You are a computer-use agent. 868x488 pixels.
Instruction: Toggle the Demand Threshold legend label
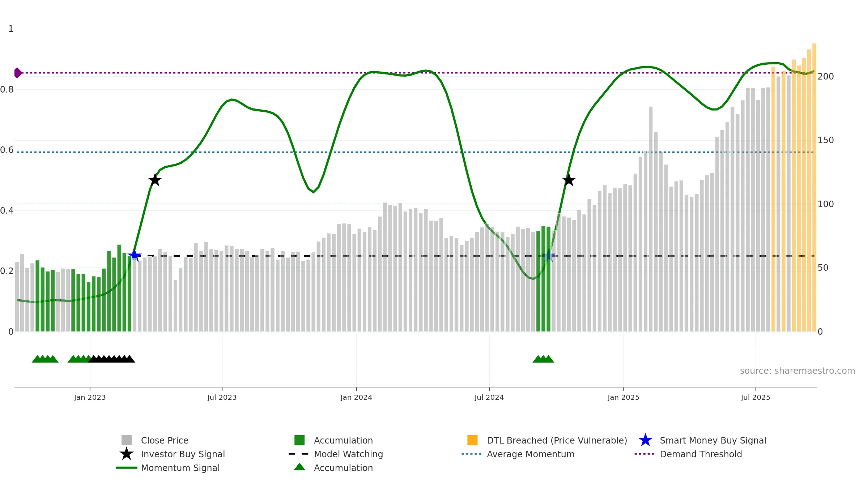[x=701, y=454]
